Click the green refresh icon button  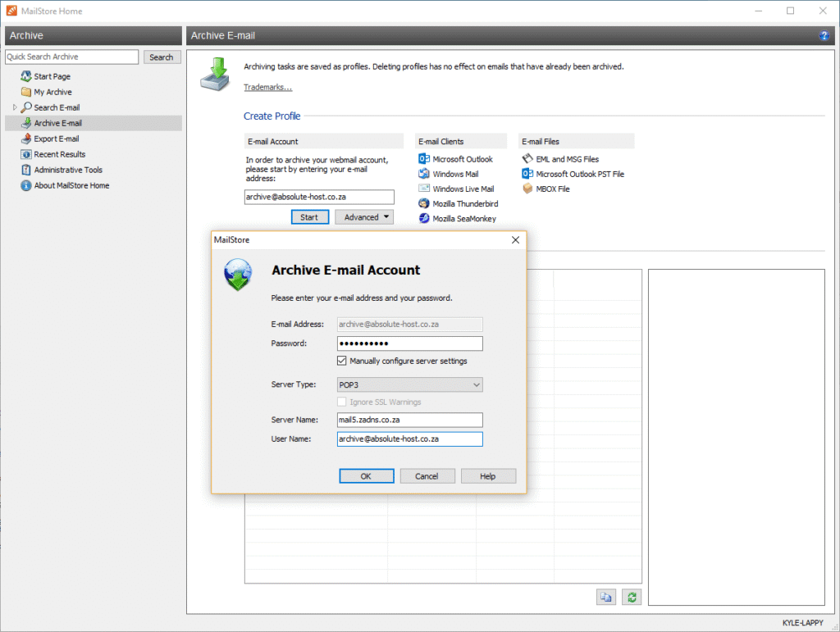(x=632, y=598)
